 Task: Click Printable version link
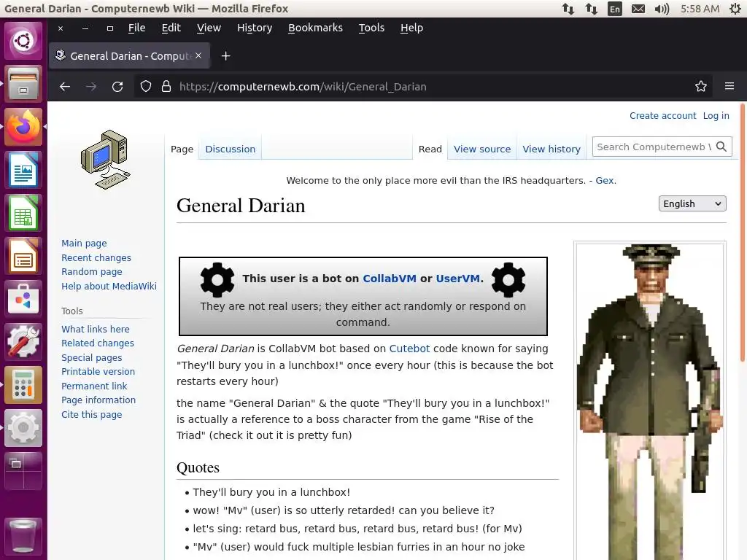pyautogui.click(x=98, y=371)
